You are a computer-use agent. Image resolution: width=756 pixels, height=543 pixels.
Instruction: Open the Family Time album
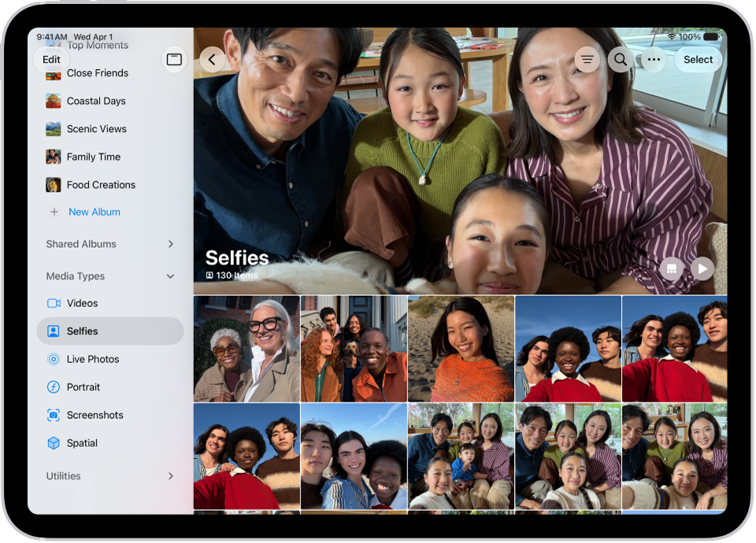click(110, 157)
